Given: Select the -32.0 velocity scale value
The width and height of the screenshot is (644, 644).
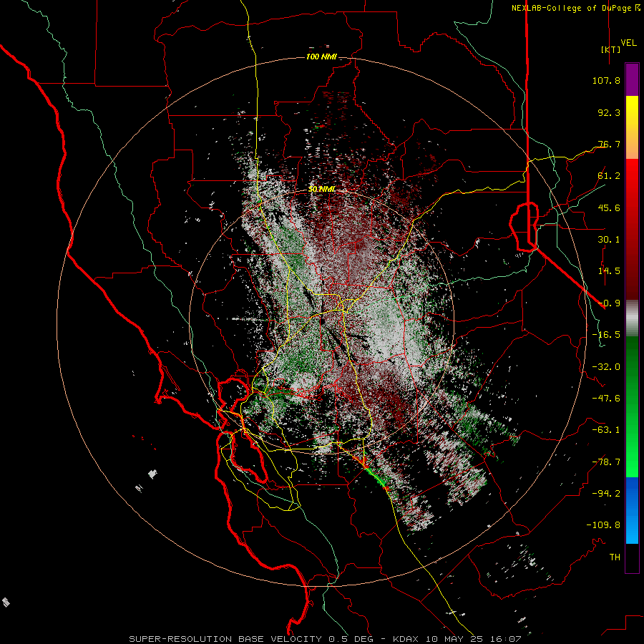Looking at the screenshot, I should [606, 367].
